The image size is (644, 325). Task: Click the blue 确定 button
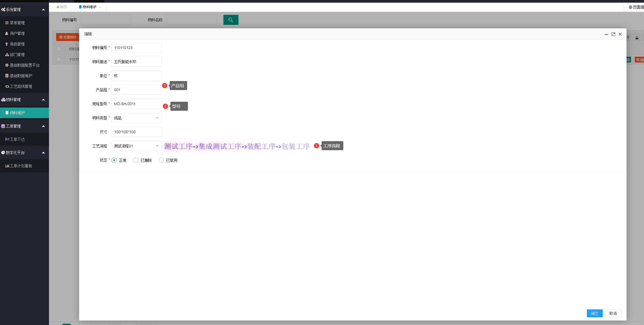(594, 313)
